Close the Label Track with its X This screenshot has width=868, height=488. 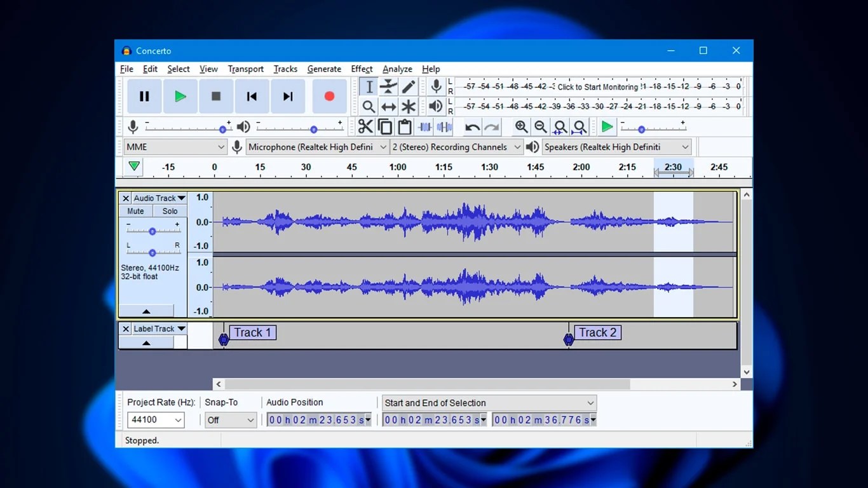click(126, 329)
